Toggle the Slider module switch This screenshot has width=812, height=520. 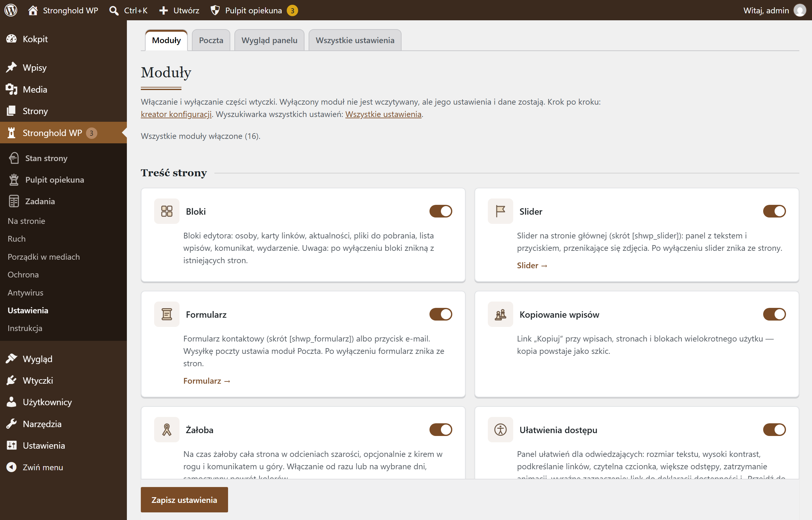pyautogui.click(x=775, y=211)
